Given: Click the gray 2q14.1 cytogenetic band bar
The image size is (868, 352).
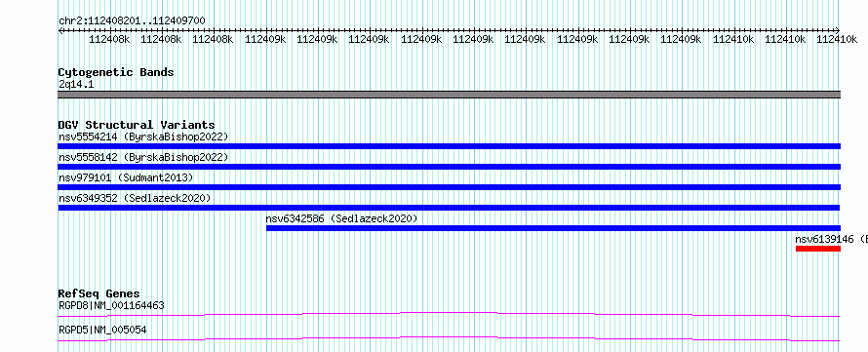Looking at the screenshot, I should 450,95.
